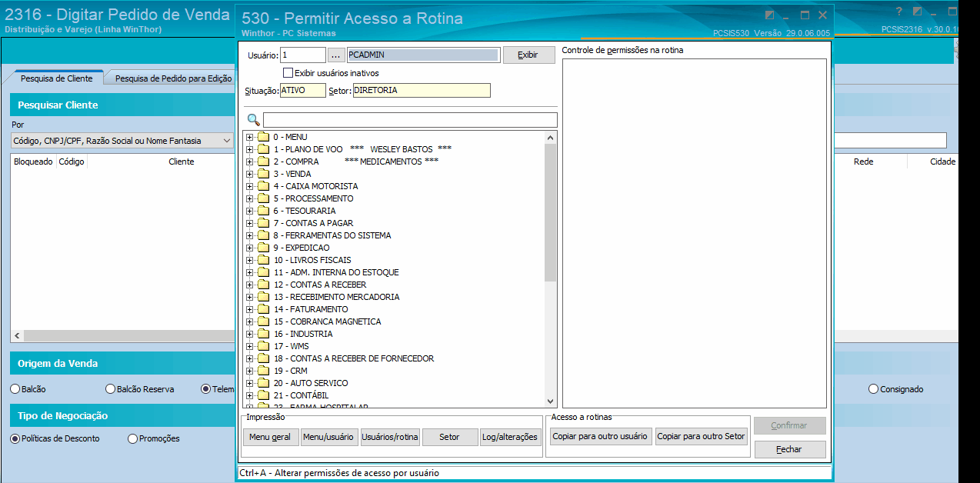Open the Por search-criteria dropdown in window 2316
This screenshot has height=483, width=980.
click(226, 141)
